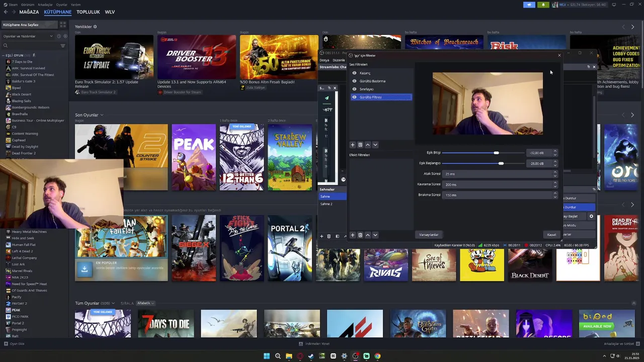The height and width of the screenshot is (362, 644).
Task: Remove scene with Sahneler trash icon
Action: click(329, 236)
